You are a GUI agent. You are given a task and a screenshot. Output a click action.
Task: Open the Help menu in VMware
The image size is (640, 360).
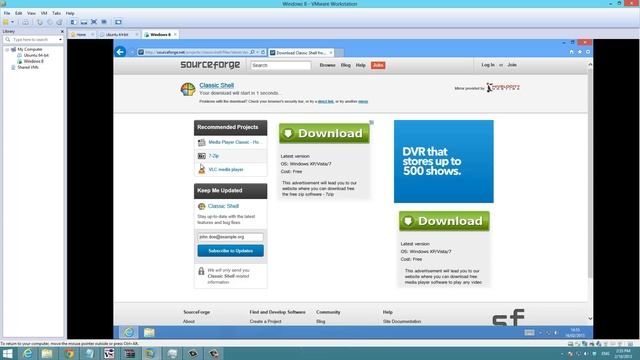(x=70, y=13)
